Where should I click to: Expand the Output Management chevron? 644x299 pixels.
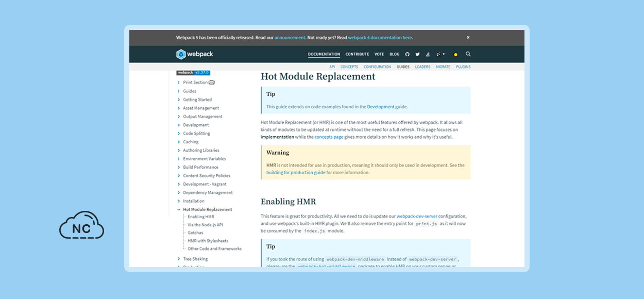coord(179,117)
